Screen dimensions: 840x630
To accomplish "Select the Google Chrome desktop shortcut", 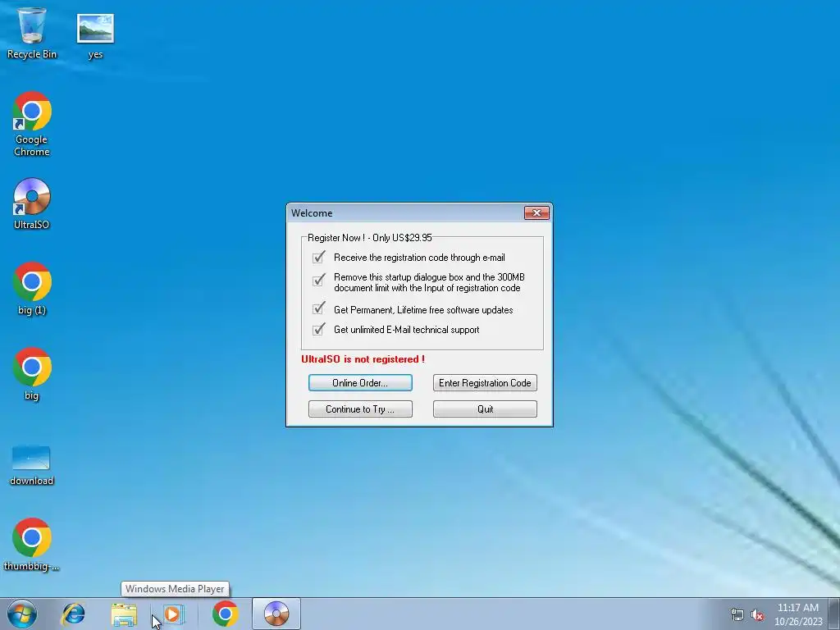I will [x=32, y=124].
